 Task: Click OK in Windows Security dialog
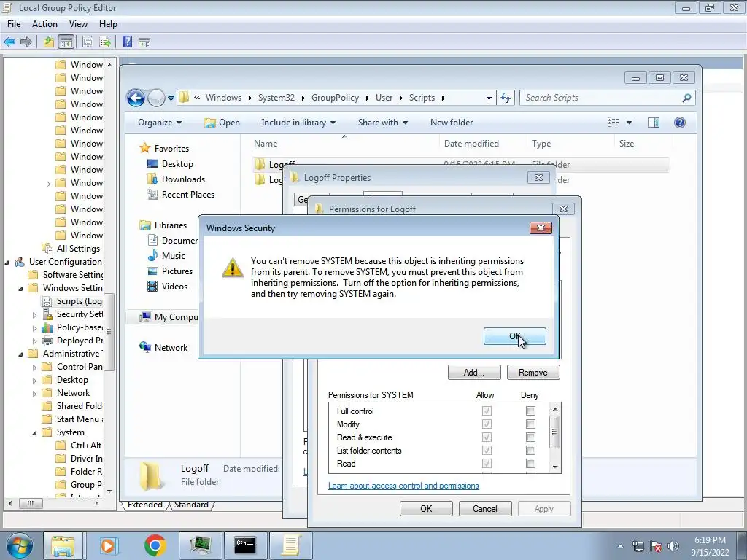coord(514,336)
